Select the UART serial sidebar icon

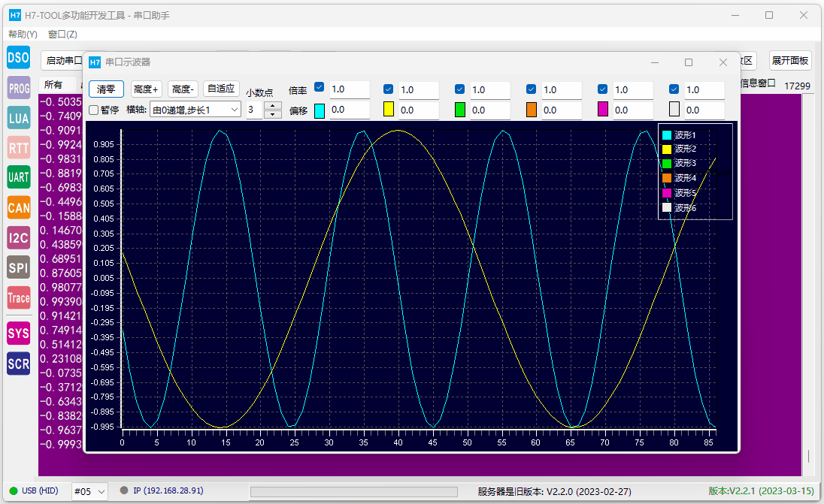18,177
